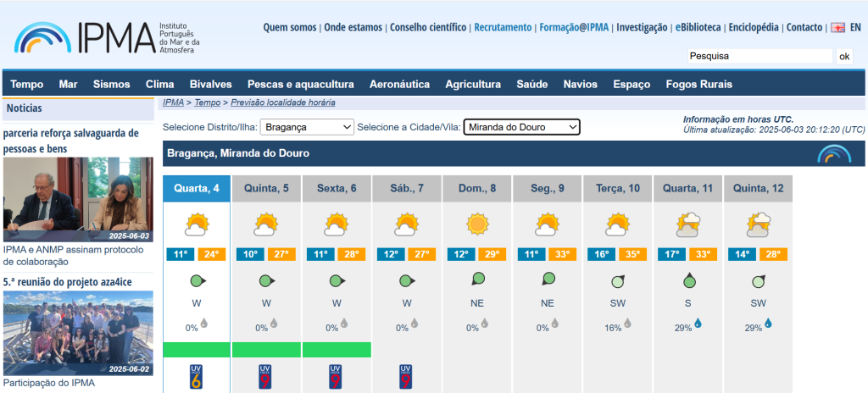The image size is (868, 393).
Task: Click wind direction icon for Quarta, 4
Action: coord(198,281)
